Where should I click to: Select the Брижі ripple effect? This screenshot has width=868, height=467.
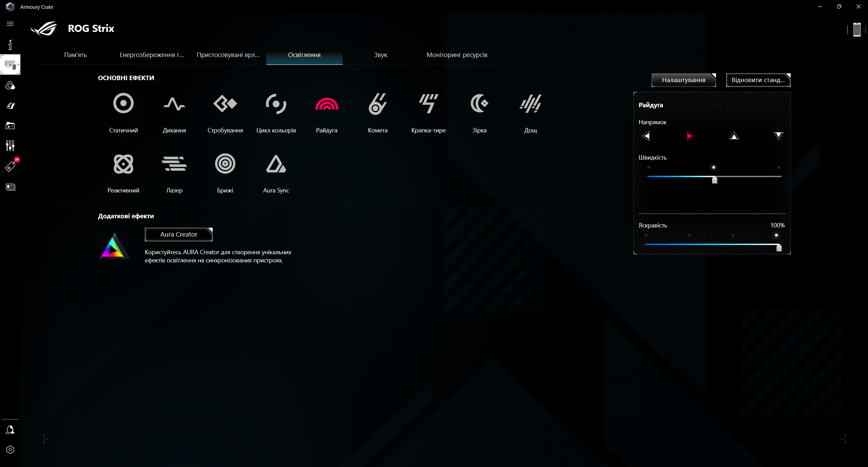225,164
